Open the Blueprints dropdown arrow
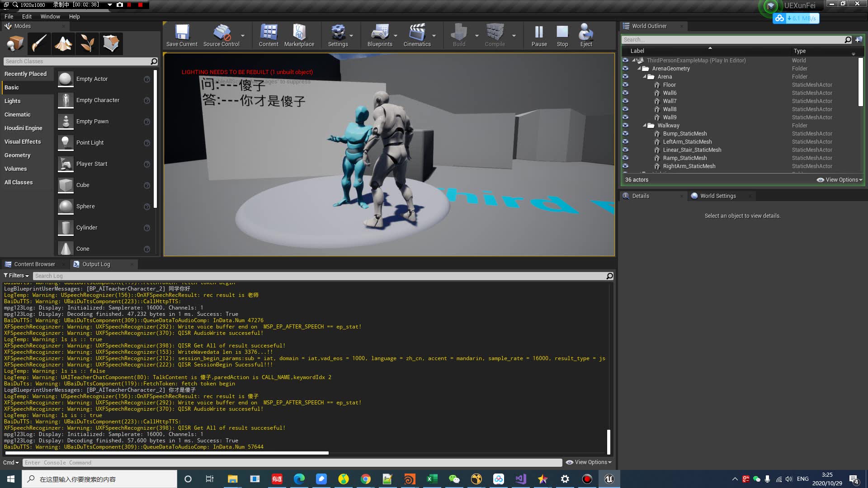The width and height of the screenshot is (868, 488). (x=396, y=36)
